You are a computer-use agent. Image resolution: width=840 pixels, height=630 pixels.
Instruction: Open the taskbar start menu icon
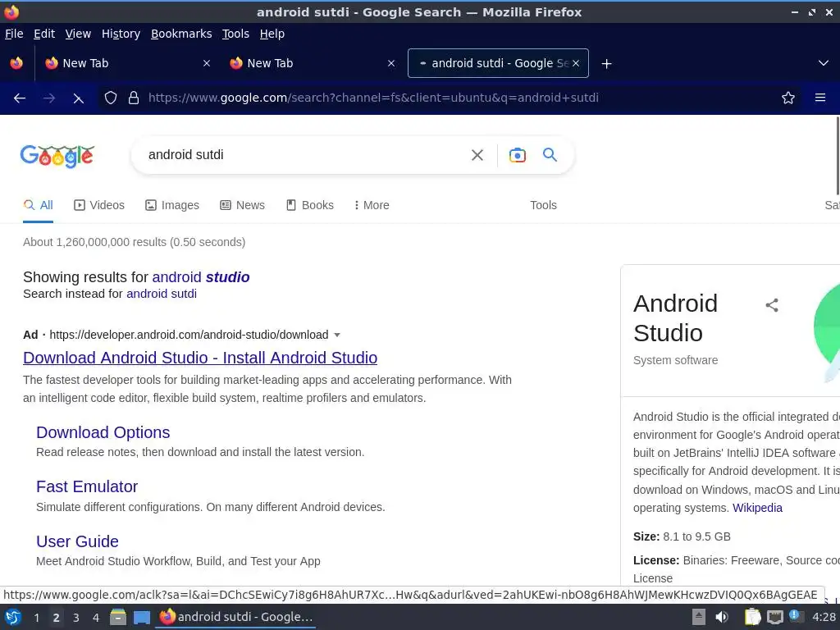pos(13,617)
